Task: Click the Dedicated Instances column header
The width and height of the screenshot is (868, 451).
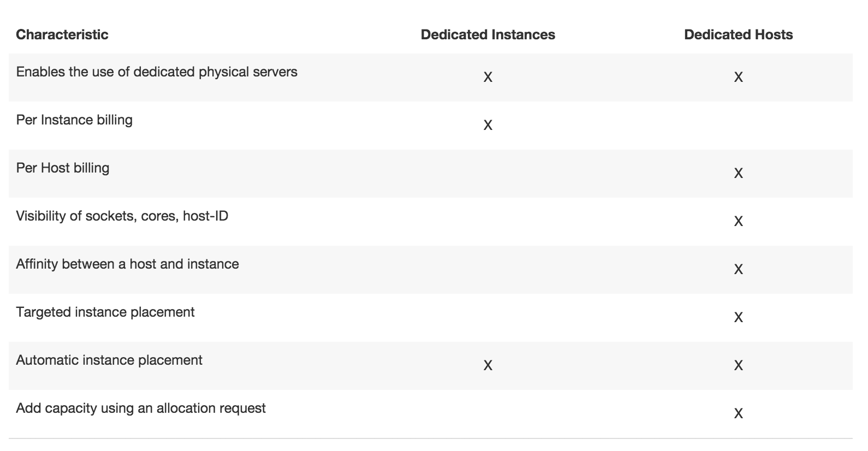Action: (x=487, y=34)
